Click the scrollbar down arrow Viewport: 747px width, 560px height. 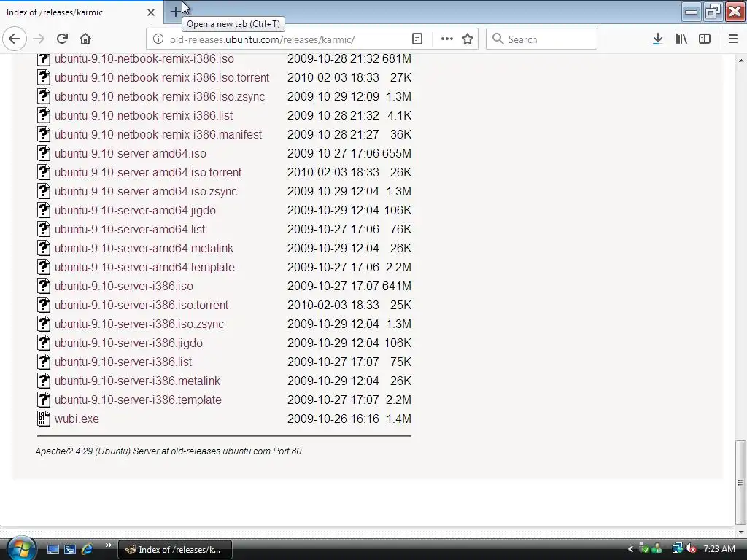[x=740, y=532]
